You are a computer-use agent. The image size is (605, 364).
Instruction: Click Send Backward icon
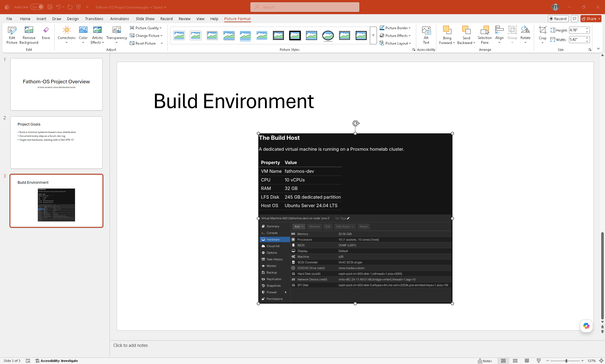466,35
